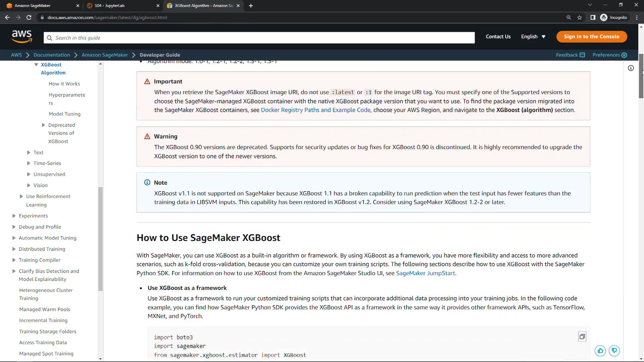Expand Deprecated Versions of XGBoost item
Screen dimensions: 644x362
tap(43, 125)
